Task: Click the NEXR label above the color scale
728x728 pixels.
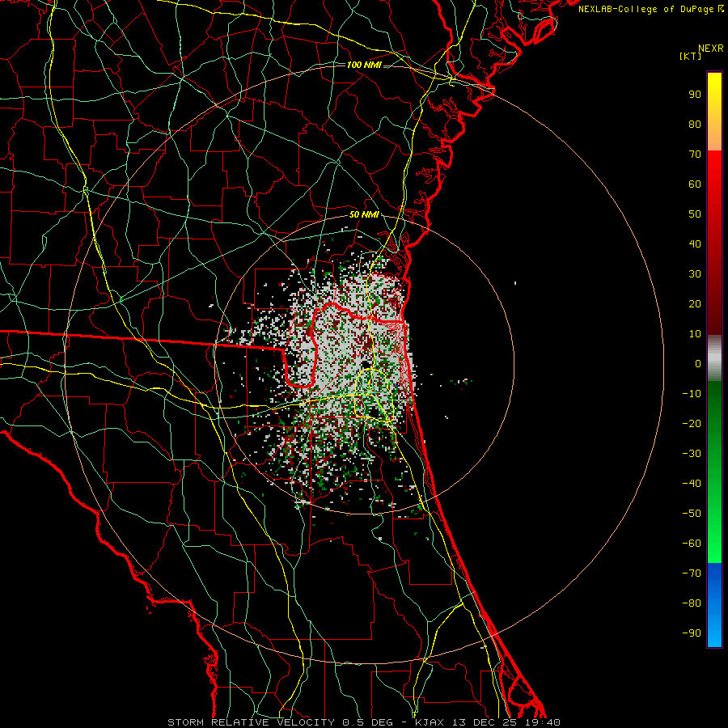Action: point(711,49)
